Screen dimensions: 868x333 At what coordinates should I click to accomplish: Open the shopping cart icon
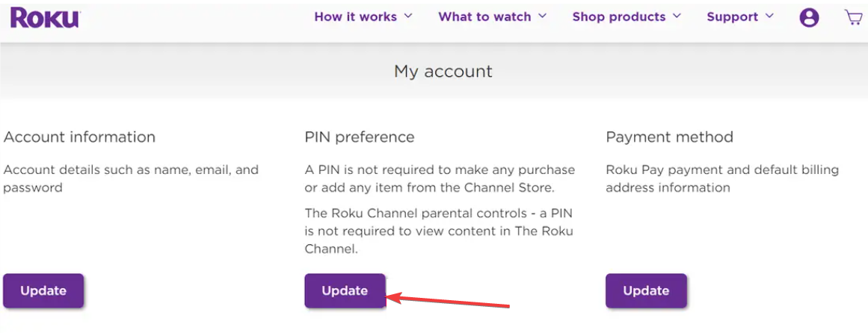pyautogui.click(x=853, y=17)
